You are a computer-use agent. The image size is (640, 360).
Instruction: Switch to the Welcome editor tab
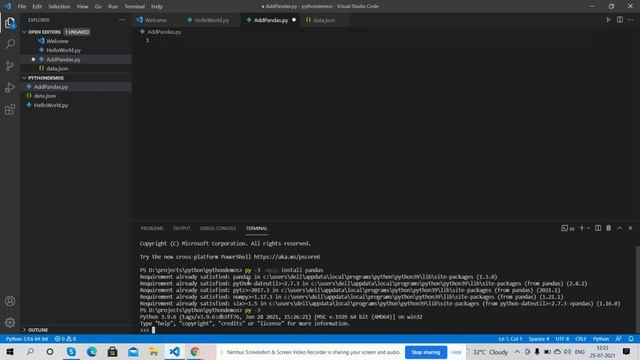pyautogui.click(x=156, y=20)
